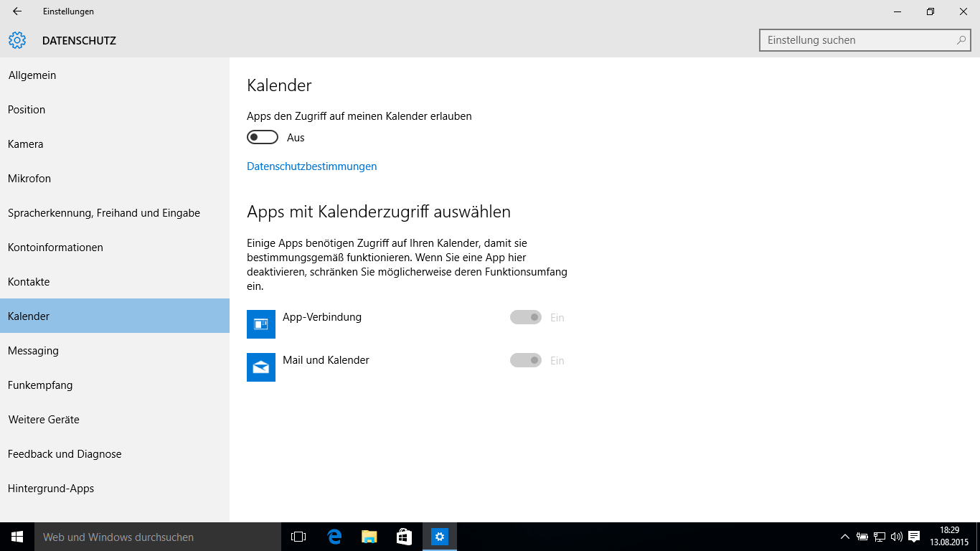Open Task View on the taskbar
This screenshot has width=980, height=551.
[298, 537]
